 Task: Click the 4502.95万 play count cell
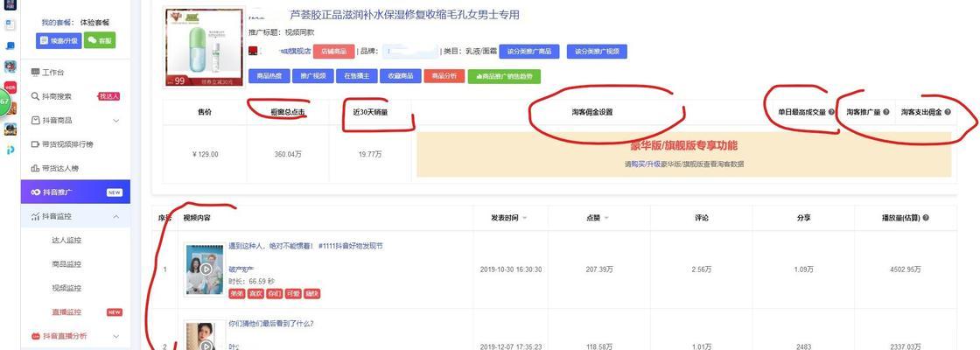pos(906,269)
